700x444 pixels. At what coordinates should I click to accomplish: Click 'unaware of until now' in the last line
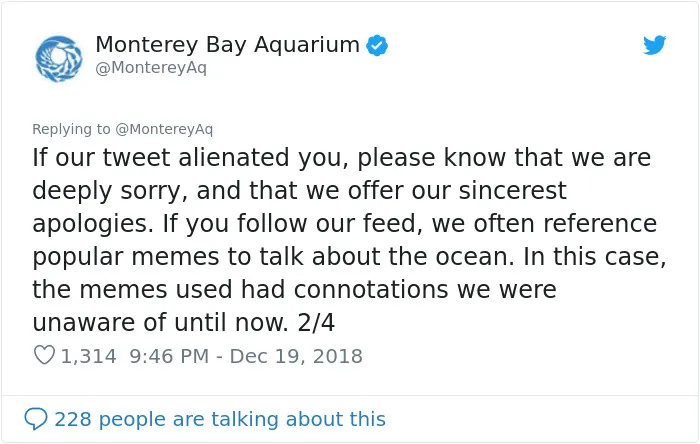pyautogui.click(x=160, y=322)
